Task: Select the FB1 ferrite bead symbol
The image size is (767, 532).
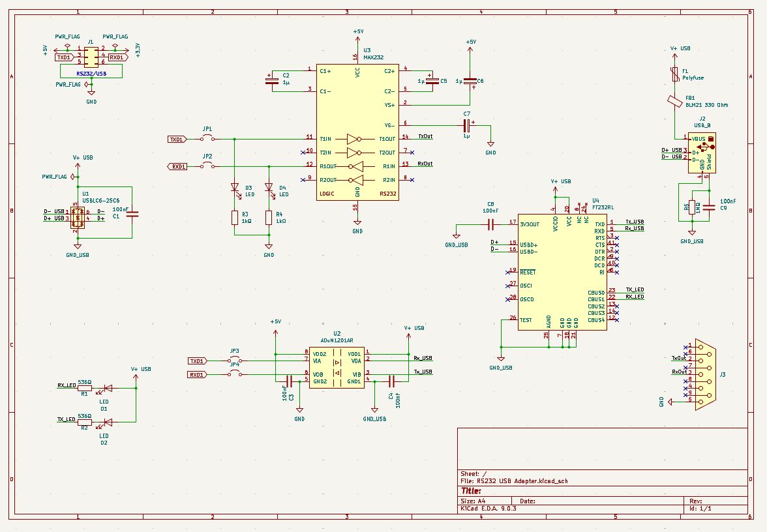Action: (676, 101)
